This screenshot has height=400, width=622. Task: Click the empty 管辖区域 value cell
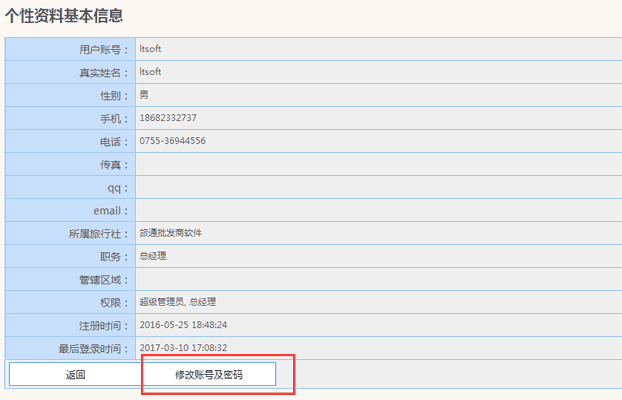375,279
